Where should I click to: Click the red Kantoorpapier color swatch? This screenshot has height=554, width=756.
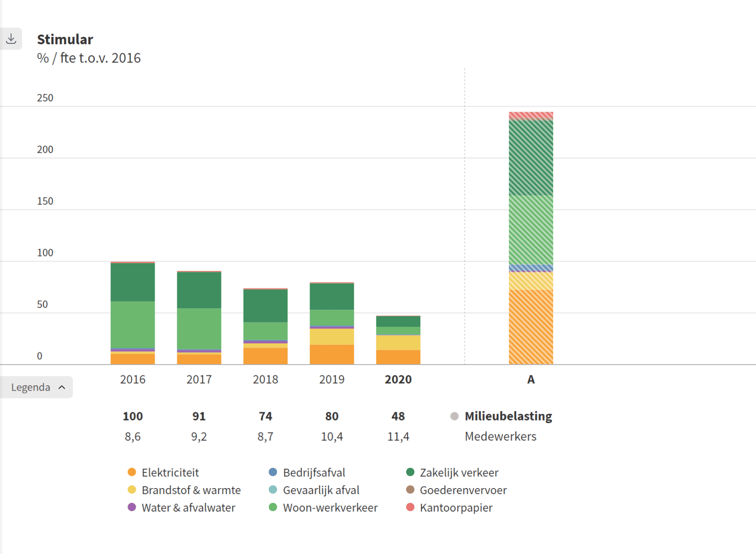(x=409, y=507)
